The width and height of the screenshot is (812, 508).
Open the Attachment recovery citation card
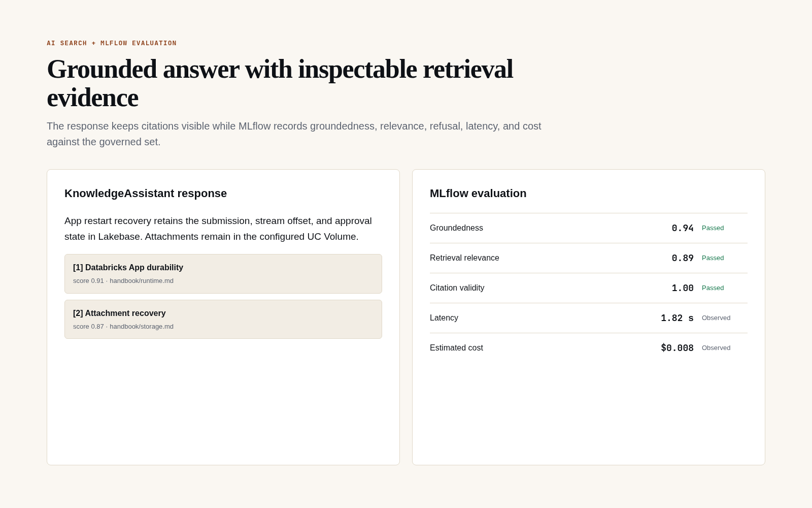click(223, 319)
